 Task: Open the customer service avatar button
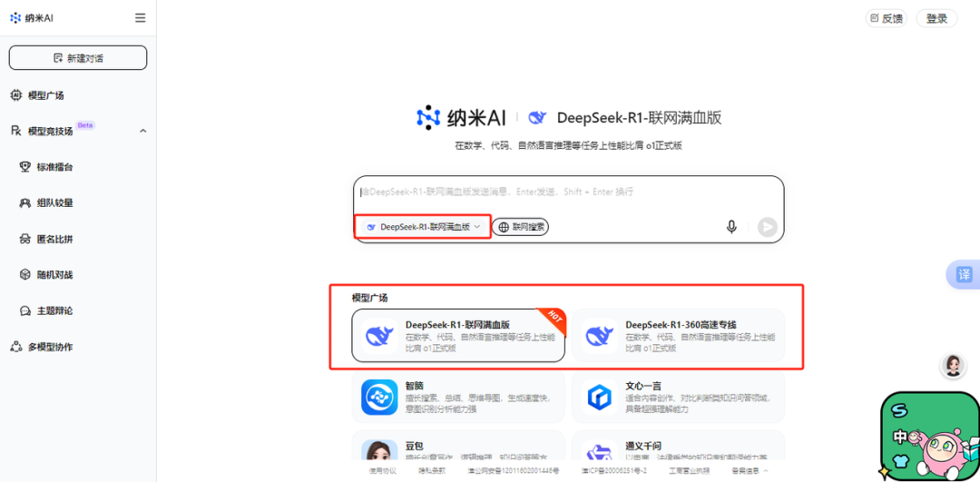pyautogui.click(x=953, y=366)
